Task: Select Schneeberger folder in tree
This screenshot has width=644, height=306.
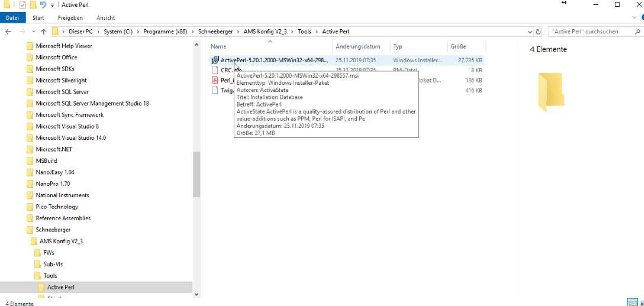Action: click(53, 230)
